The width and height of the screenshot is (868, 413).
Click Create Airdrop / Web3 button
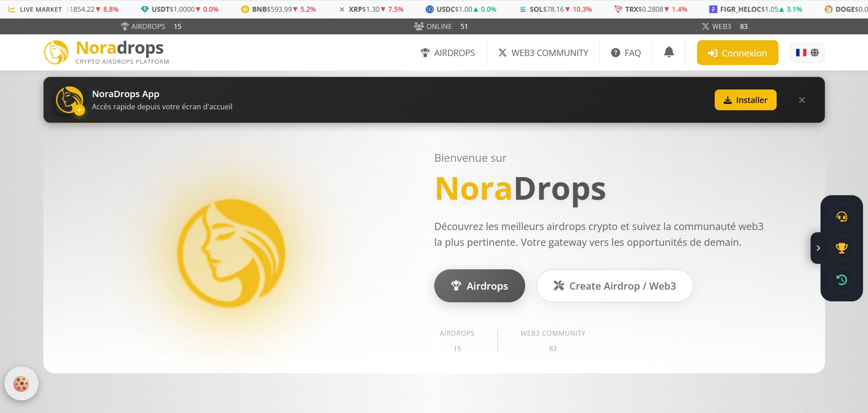tap(614, 286)
